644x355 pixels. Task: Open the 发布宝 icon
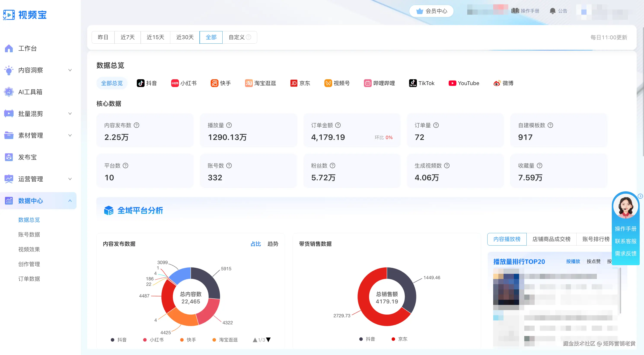[9, 157]
